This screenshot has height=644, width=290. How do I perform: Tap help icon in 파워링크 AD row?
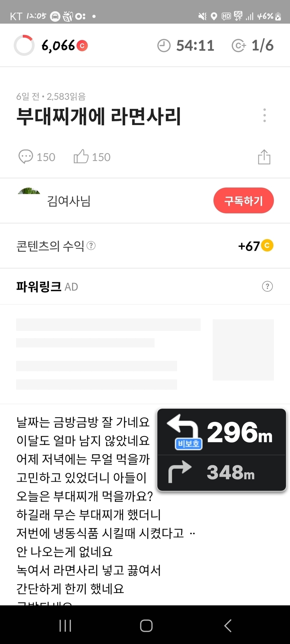click(x=267, y=287)
